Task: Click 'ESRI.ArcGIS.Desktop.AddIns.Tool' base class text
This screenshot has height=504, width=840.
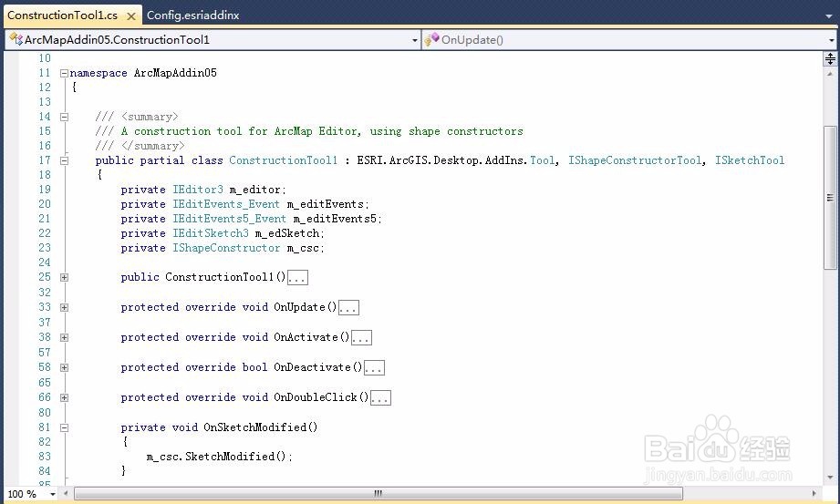Action: 456,160
